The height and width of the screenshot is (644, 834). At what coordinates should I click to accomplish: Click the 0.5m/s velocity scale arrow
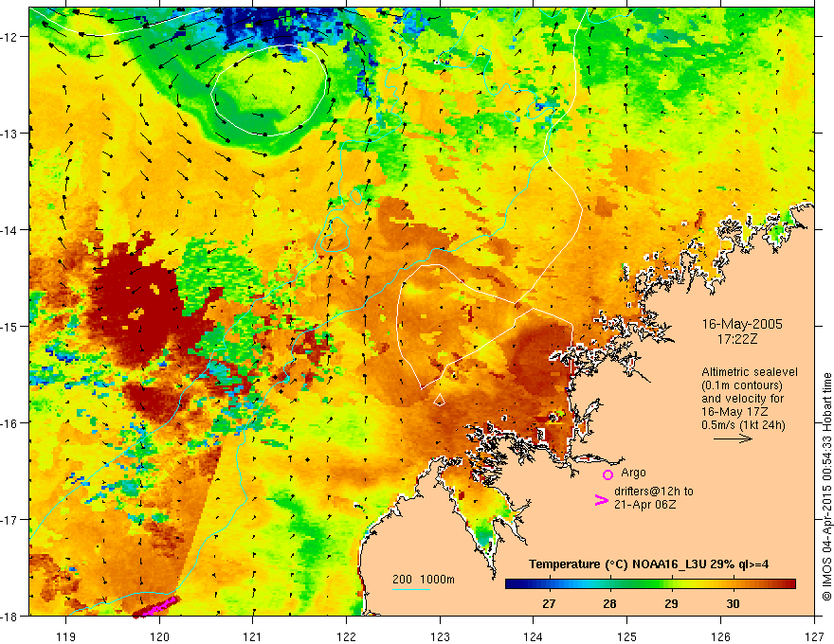click(x=733, y=438)
